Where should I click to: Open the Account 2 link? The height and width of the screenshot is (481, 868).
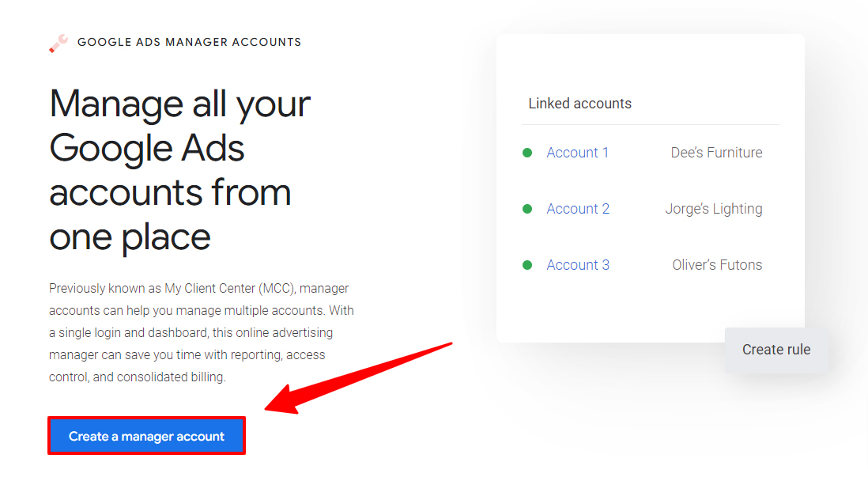(x=578, y=209)
